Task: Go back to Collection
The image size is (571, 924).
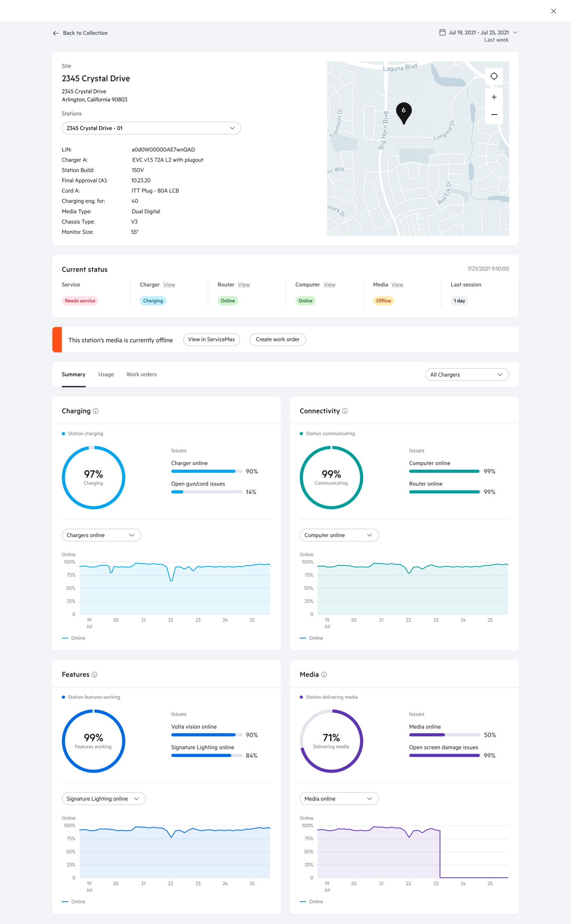Action: 85,33
